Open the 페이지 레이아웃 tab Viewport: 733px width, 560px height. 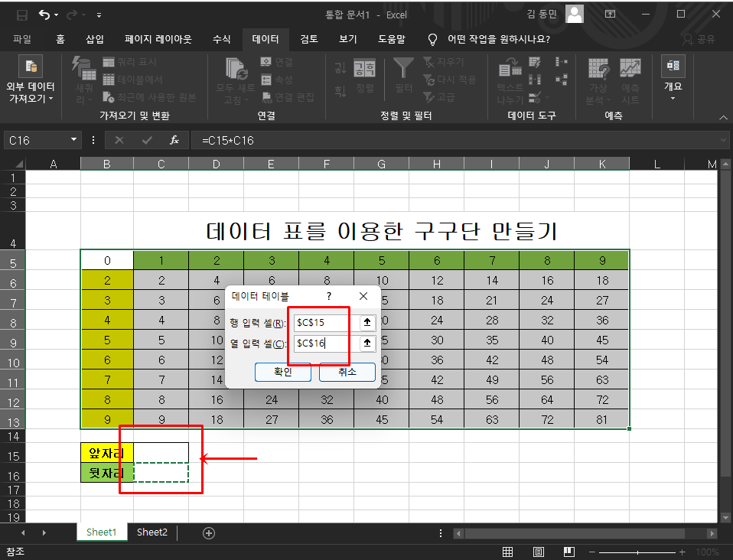tap(158, 39)
